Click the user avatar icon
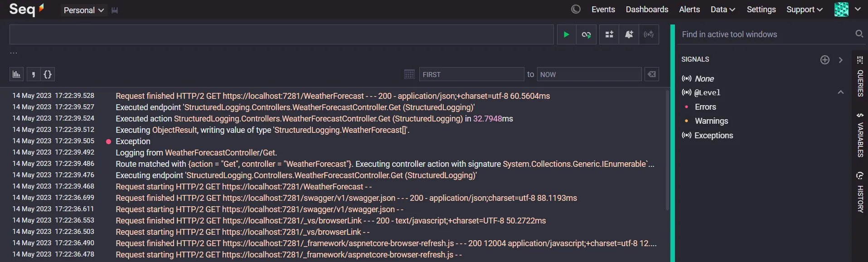This screenshot has height=262, width=868. pos(841,10)
